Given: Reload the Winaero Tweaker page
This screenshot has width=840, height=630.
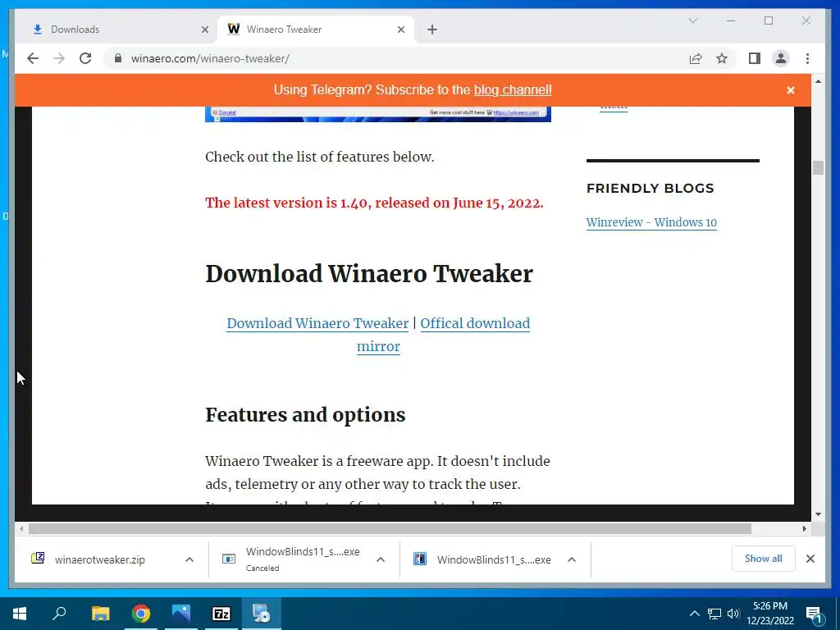Looking at the screenshot, I should point(85,58).
